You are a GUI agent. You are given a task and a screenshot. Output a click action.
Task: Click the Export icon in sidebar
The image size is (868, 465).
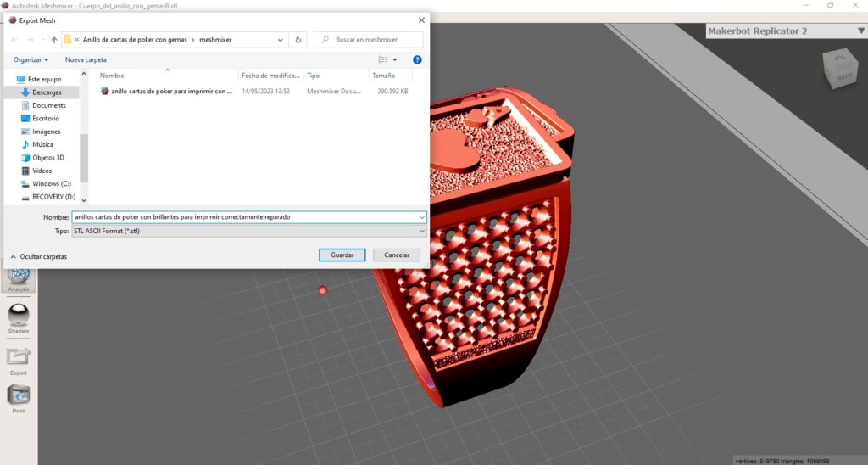click(19, 358)
